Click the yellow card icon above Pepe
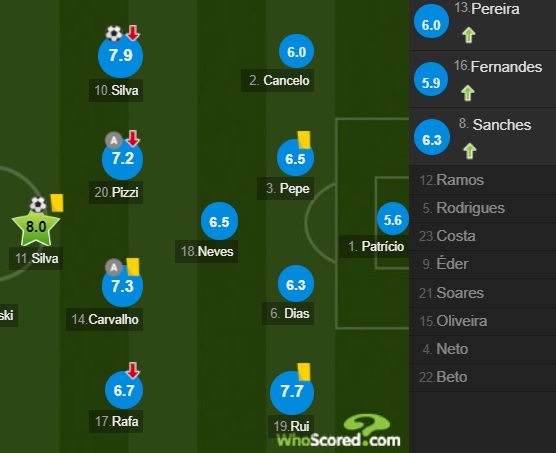The width and height of the screenshot is (556, 453). coord(304,139)
